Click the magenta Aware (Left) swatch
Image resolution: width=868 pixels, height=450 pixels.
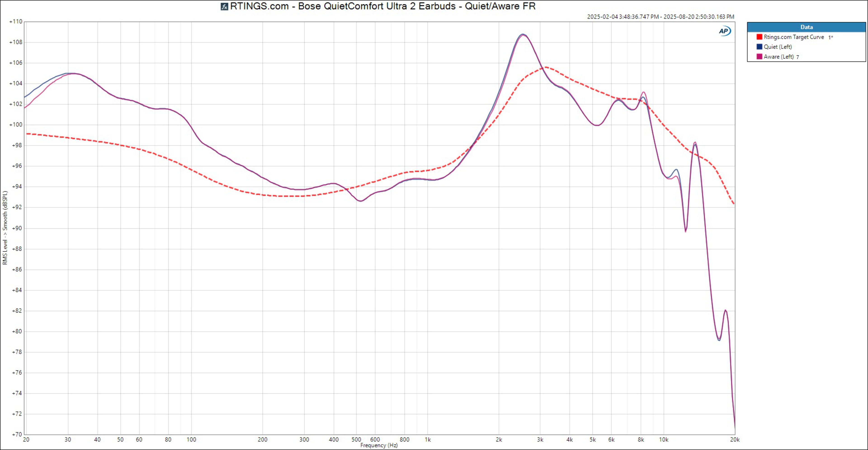pyautogui.click(x=759, y=56)
